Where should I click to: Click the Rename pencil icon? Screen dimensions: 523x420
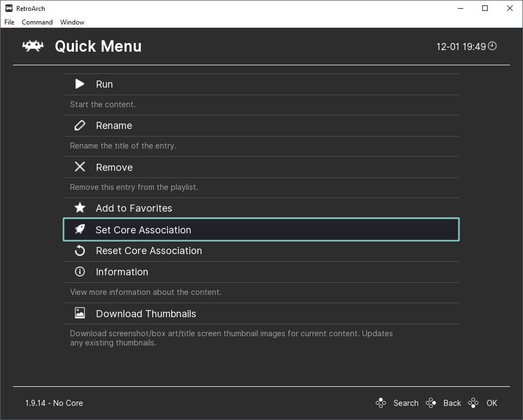point(80,126)
